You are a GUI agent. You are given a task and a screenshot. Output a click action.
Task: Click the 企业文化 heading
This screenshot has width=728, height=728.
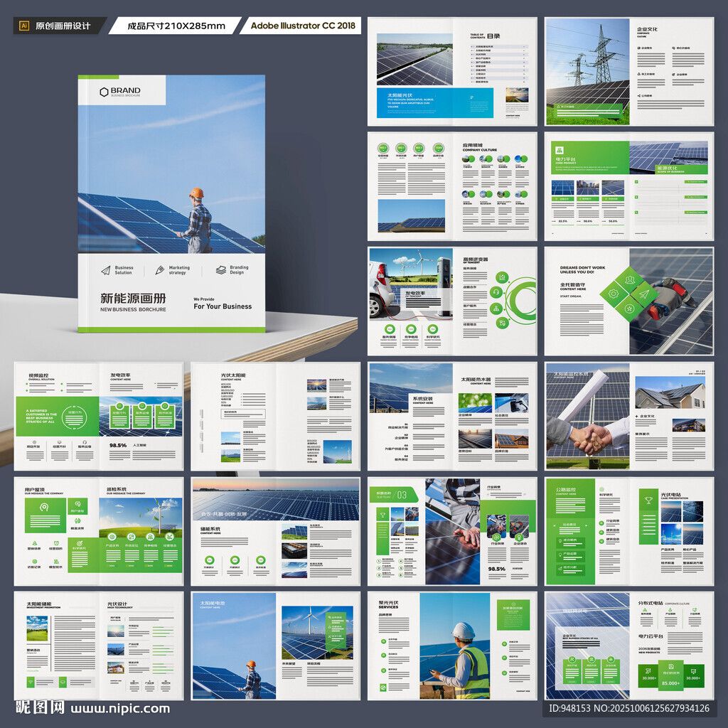tap(647, 28)
